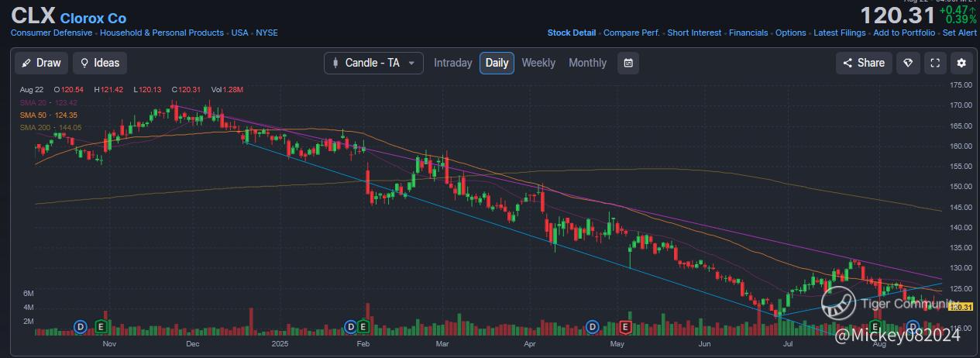Open Latest Filings link
Image resolution: width=980 pixels, height=358 pixels.
(x=840, y=33)
